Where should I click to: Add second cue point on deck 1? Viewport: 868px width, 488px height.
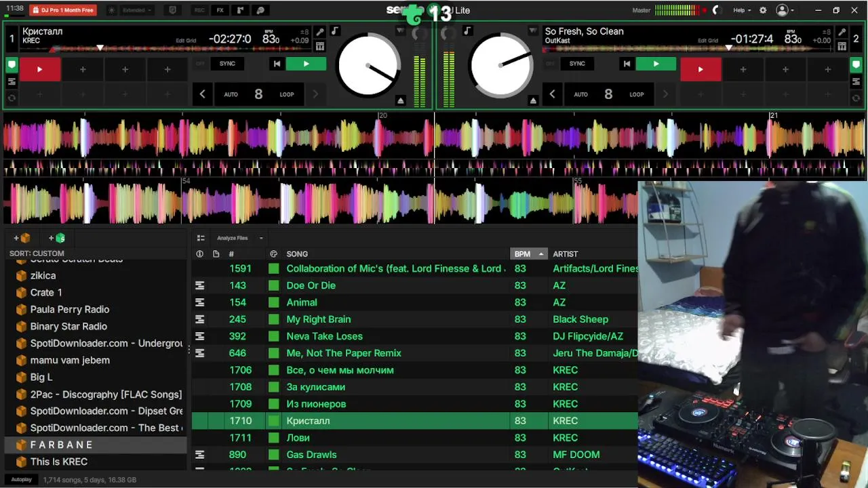[83, 69]
